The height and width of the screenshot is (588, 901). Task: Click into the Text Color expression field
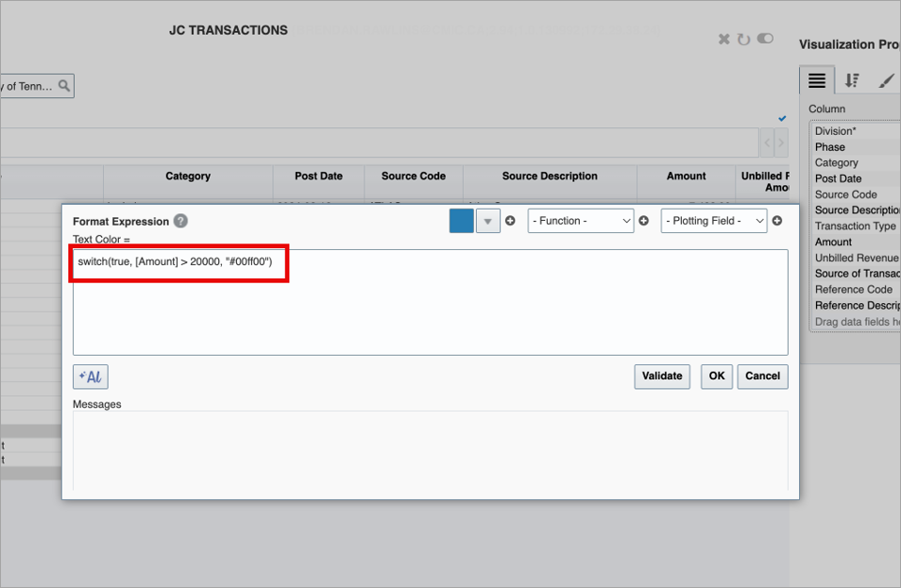click(x=431, y=302)
